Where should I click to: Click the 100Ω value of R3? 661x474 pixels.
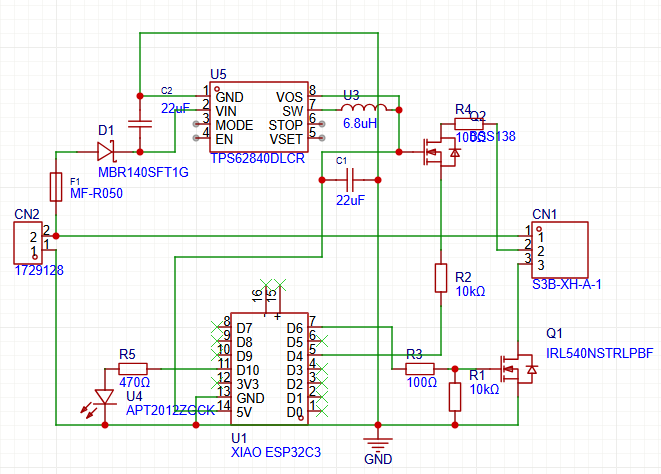[x=422, y=382]
